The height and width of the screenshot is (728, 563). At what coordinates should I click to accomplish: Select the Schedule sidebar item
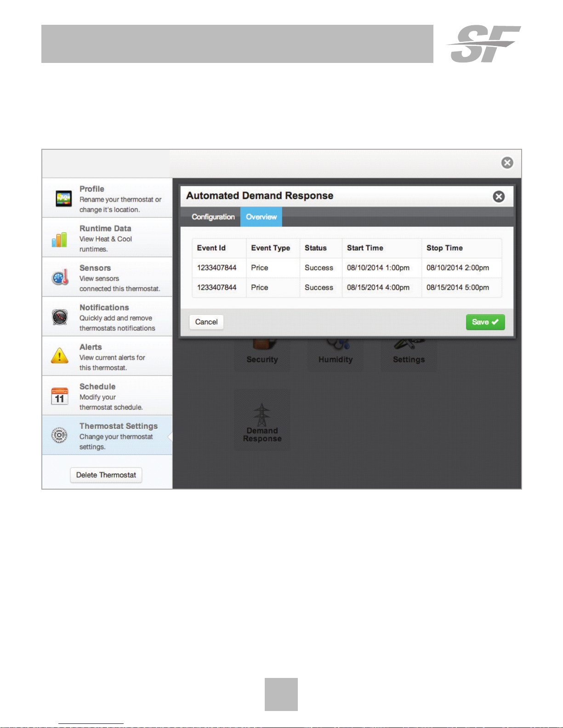(107, 396)
